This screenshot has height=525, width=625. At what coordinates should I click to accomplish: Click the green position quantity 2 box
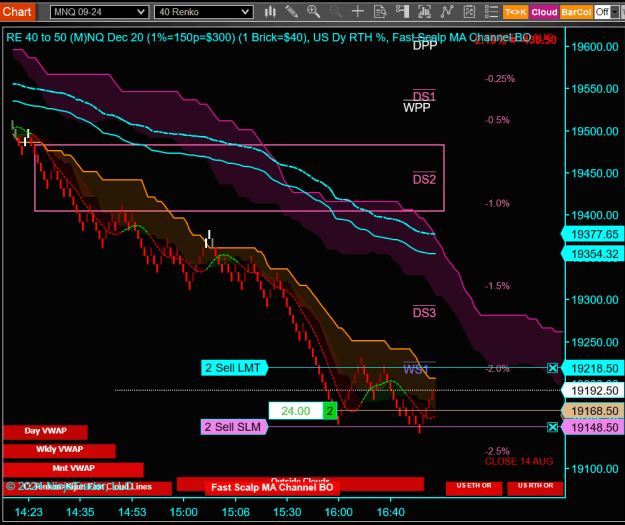(x=330, y=411)
